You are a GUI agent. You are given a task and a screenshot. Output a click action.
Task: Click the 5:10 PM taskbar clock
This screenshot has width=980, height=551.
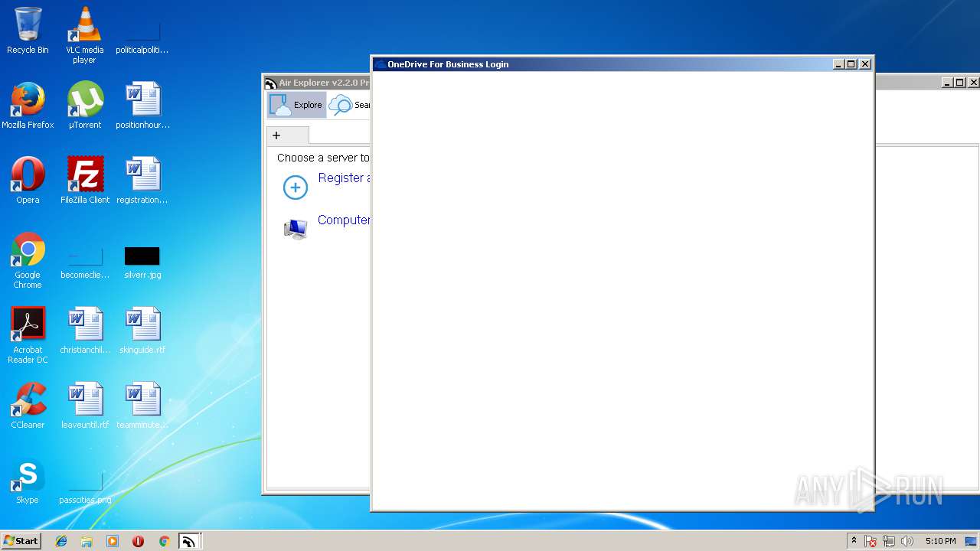(x=940, y=541)
